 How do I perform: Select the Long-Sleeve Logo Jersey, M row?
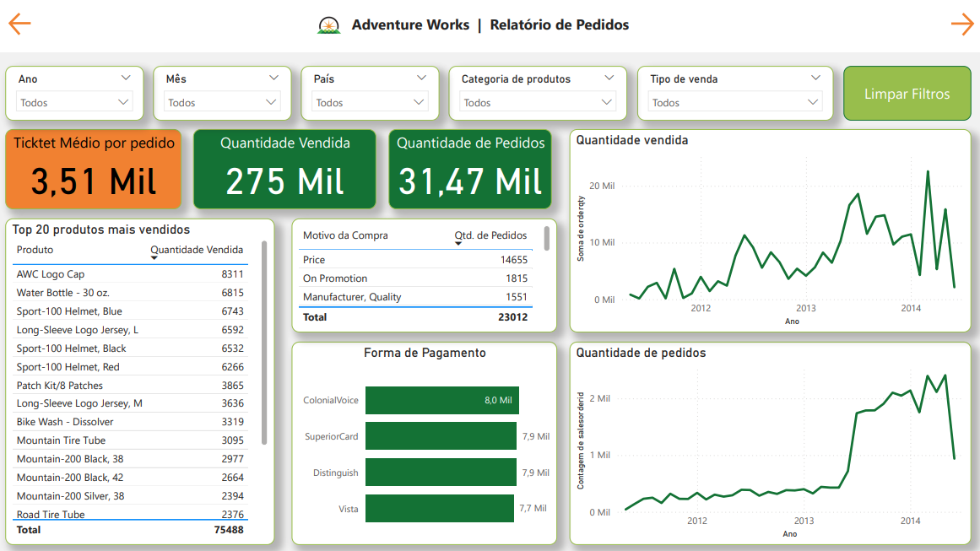pos(130,403)
